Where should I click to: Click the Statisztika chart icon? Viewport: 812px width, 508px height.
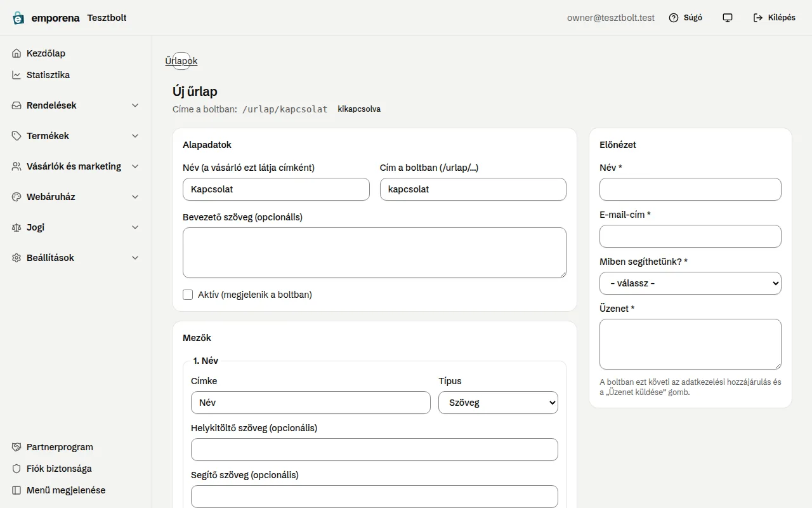tap(16, 75)
